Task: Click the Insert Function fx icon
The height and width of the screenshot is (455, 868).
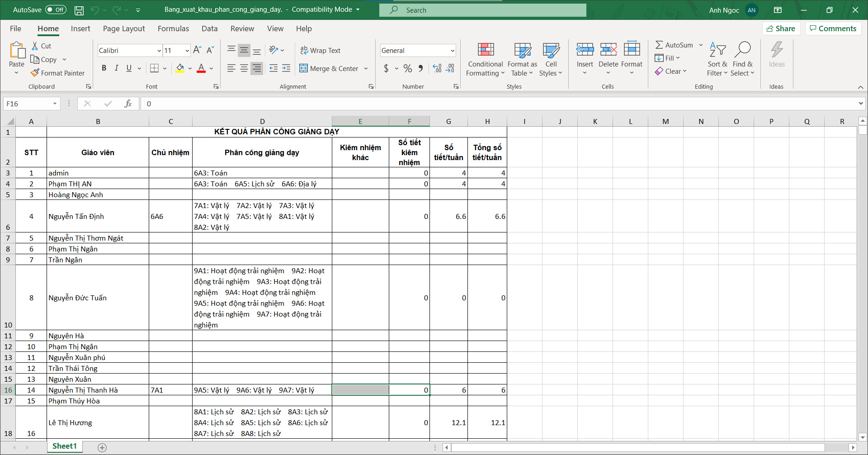Action: [x=128, y=104]
